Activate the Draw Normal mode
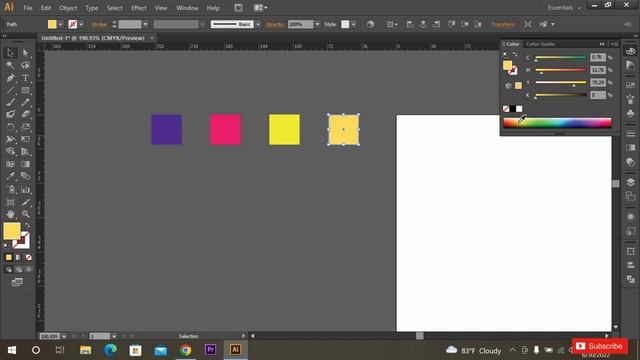The image size is (640, 360). [x=9, y=269]
